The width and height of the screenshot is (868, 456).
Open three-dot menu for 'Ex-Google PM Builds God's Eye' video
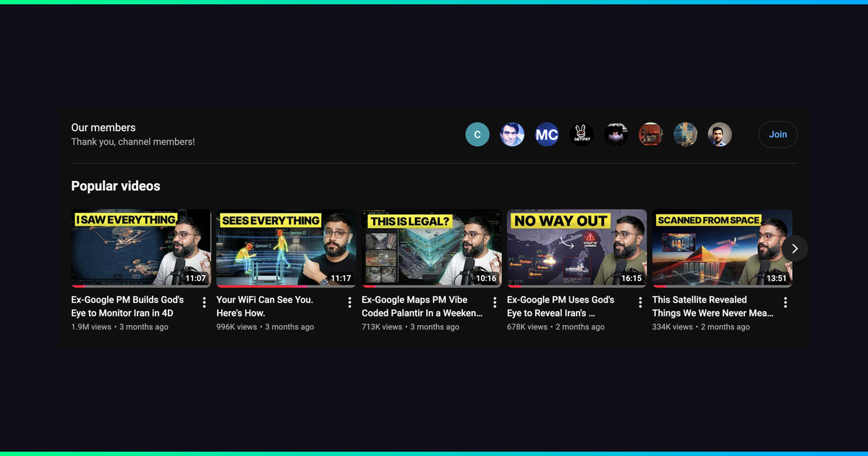pos(204,303)
